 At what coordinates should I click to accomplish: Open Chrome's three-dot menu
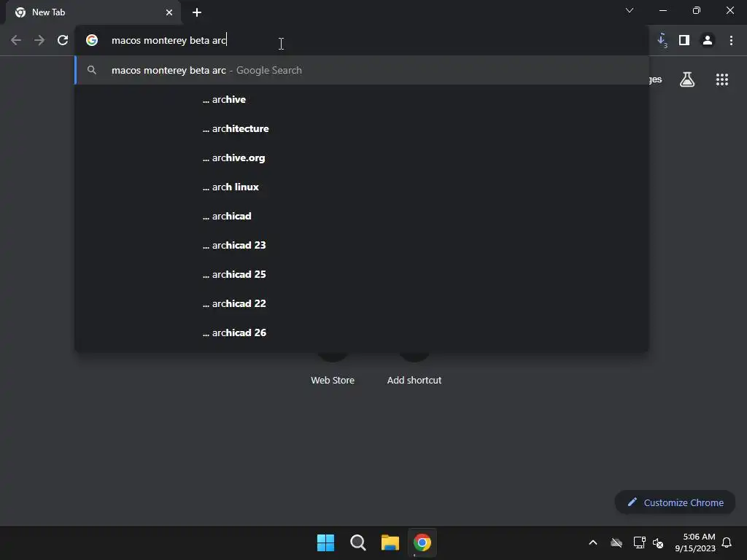(731, 41)
